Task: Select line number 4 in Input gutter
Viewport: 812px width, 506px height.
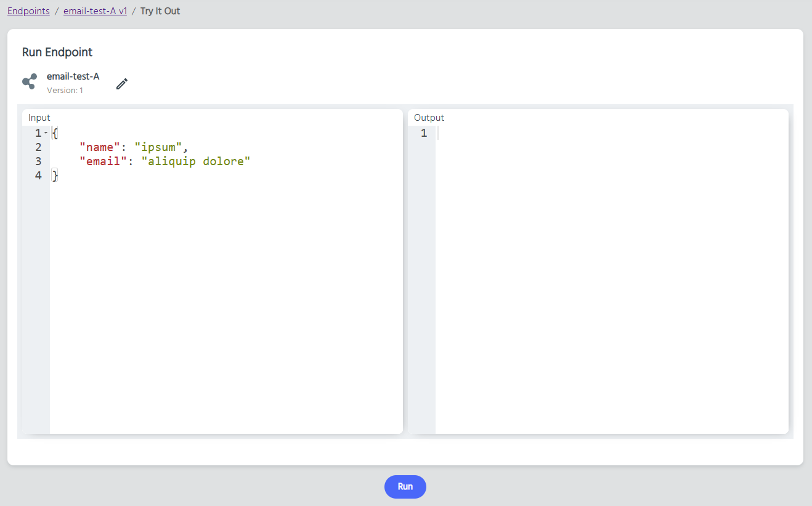Action: [x=38, y=176]
